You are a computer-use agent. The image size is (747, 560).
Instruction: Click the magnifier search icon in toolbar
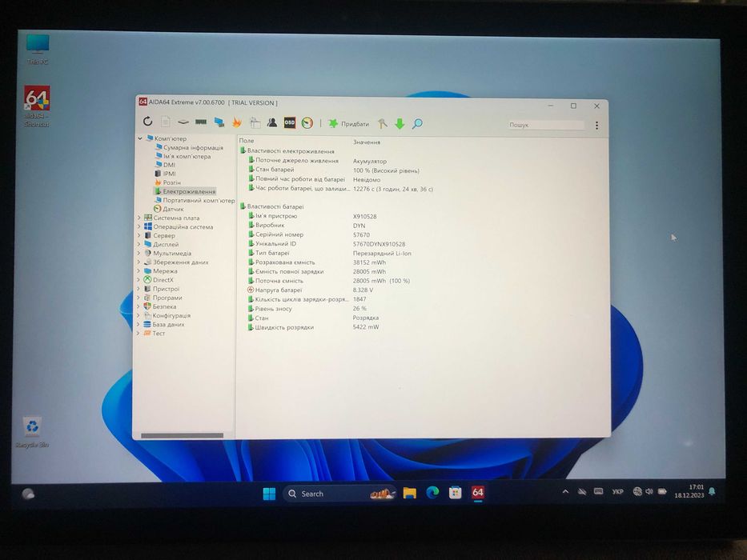417,124
